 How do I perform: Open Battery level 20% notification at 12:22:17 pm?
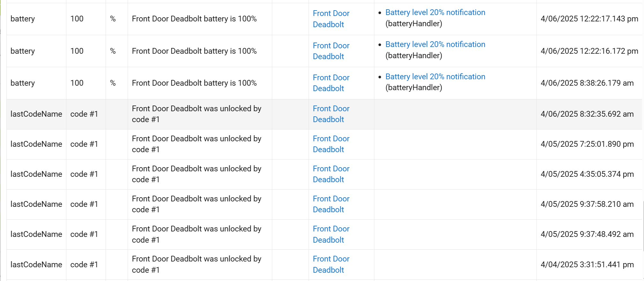(x=435, y=12)
